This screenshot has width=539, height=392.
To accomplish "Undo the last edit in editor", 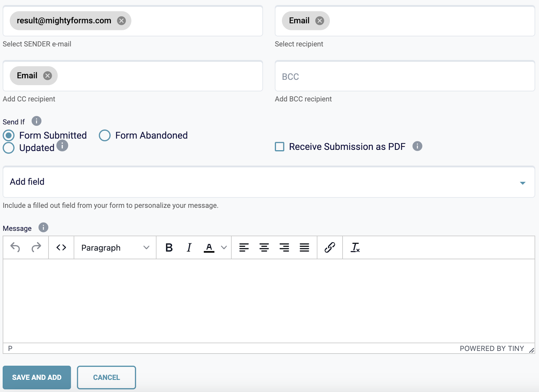I will coord(15,248).
